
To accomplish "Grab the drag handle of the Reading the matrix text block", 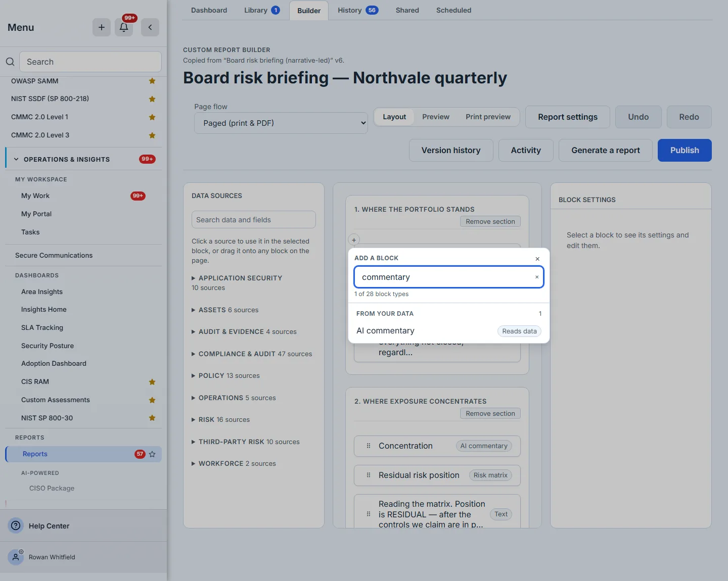I will (369, 514).
